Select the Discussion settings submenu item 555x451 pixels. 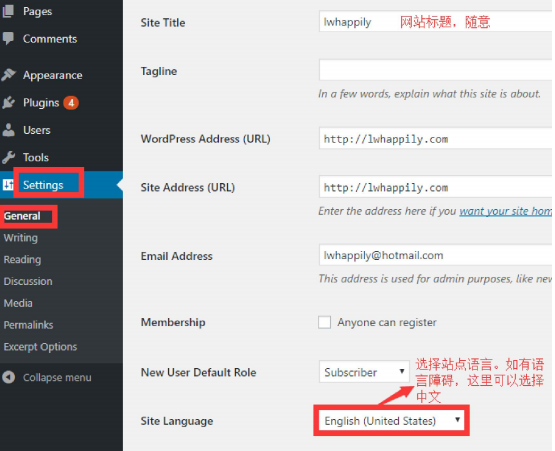pos(28,281)
